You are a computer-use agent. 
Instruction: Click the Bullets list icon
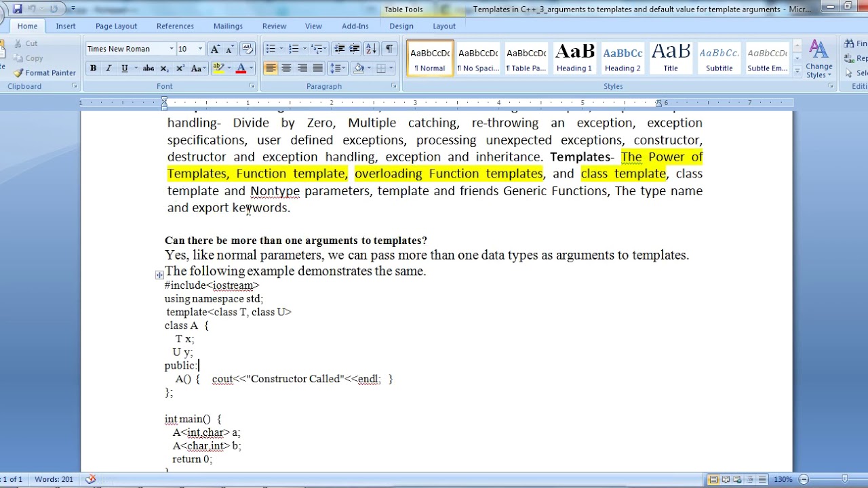pyautogui.click(x=271, y=49)
